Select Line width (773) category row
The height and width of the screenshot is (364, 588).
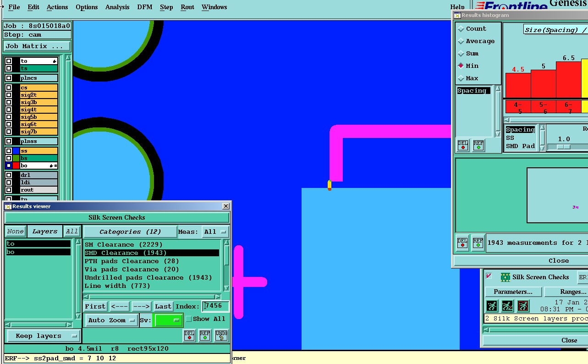(152, 286)
